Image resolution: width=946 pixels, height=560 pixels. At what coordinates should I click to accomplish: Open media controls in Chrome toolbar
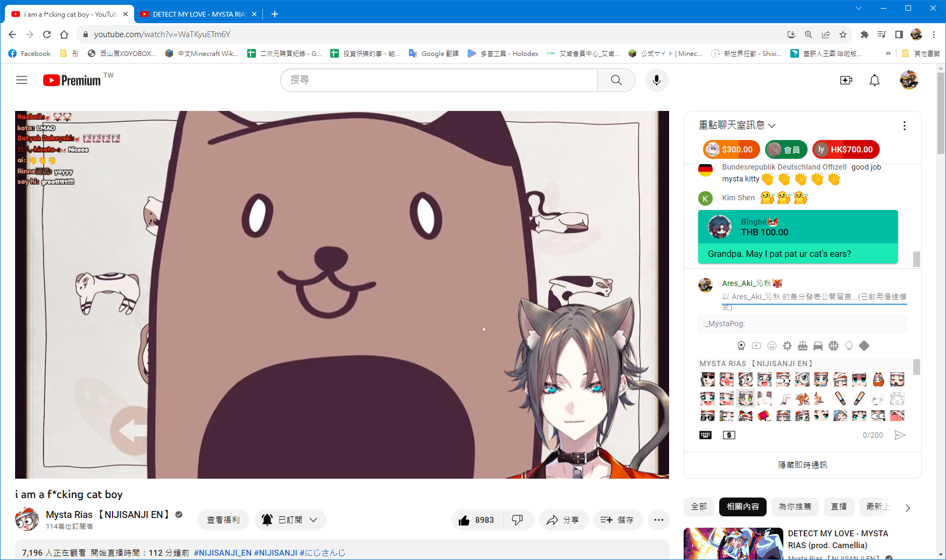[x=881, y=34]
